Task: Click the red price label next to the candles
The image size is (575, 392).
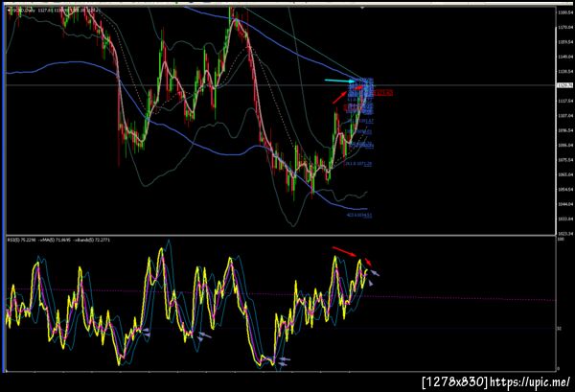Action: pyautogui.click(x=383, y=93)
